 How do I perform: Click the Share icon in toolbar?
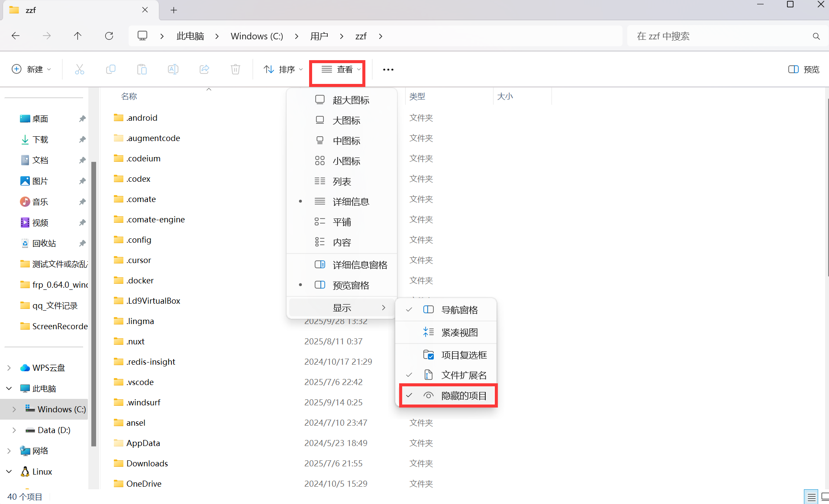(x=204, y=69)
